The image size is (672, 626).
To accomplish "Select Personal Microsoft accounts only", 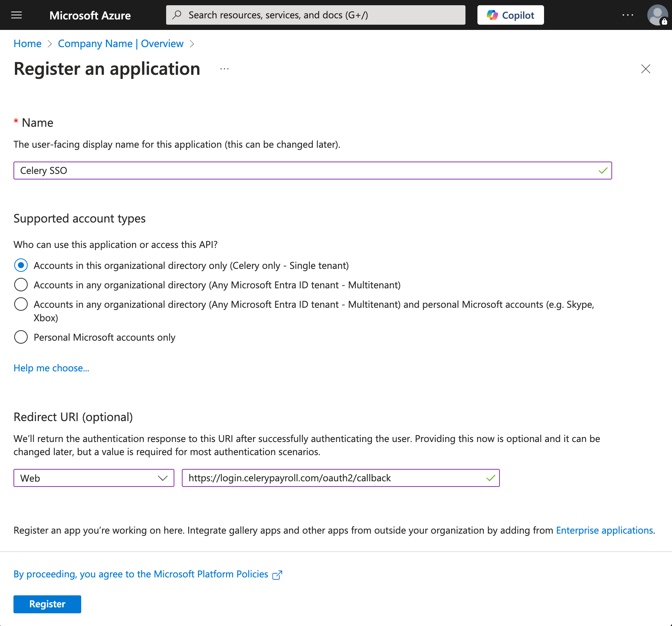I will (x=21, y=337).
